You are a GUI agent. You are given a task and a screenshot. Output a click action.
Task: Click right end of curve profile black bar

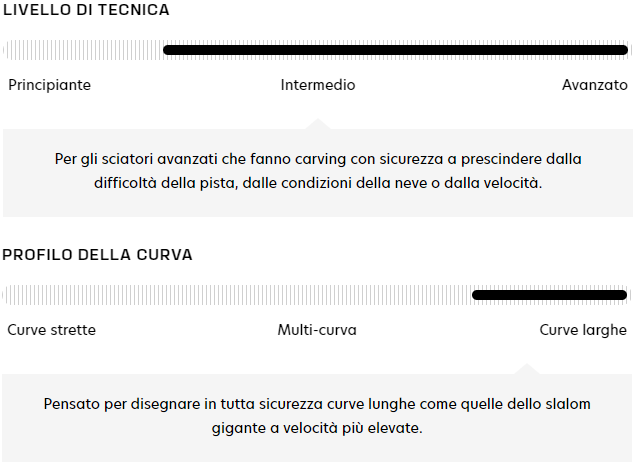coord(623,294)
